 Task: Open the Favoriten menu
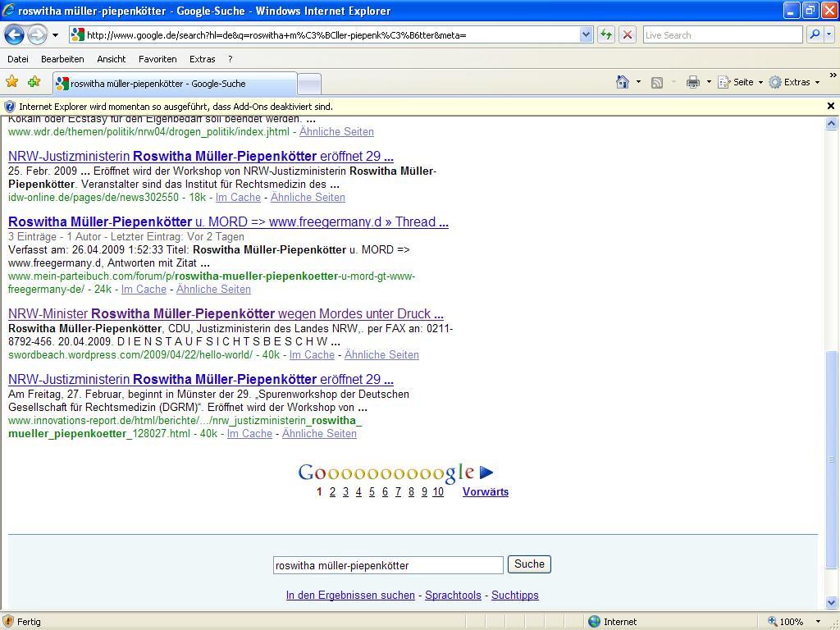[x=157, y=59]
